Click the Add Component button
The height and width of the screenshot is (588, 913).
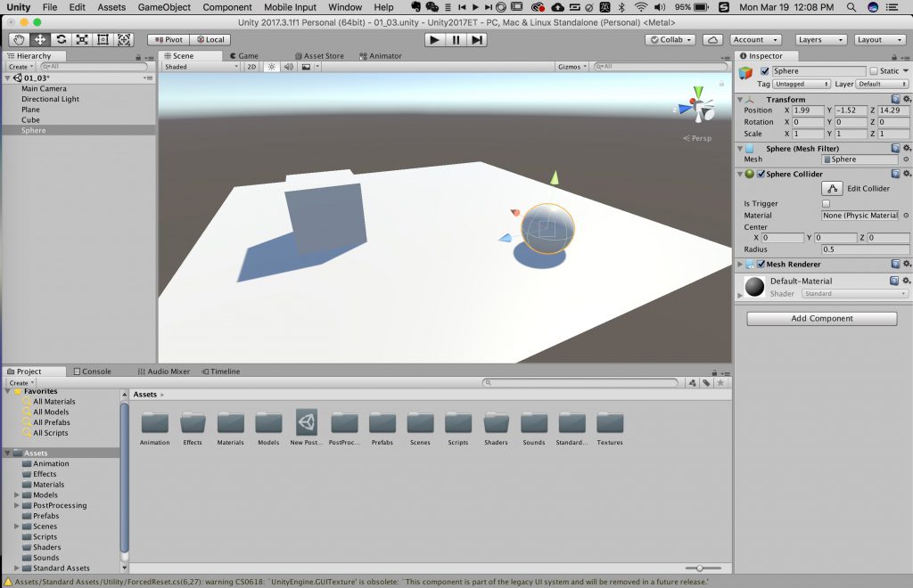(x=821, y=318)
